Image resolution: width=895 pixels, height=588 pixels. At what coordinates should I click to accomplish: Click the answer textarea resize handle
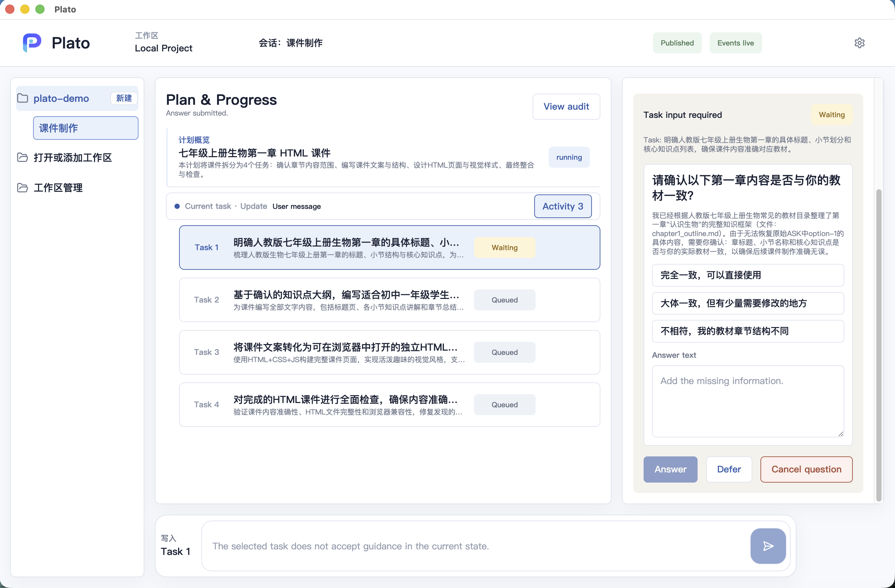pyautogui.click(x=840, y=434)
